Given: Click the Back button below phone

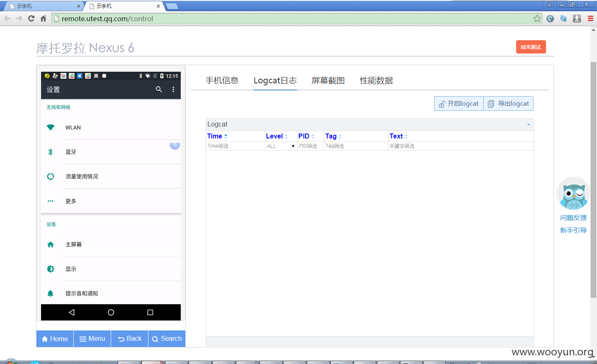Looking at the screenshot, I should tap(130, 339).
